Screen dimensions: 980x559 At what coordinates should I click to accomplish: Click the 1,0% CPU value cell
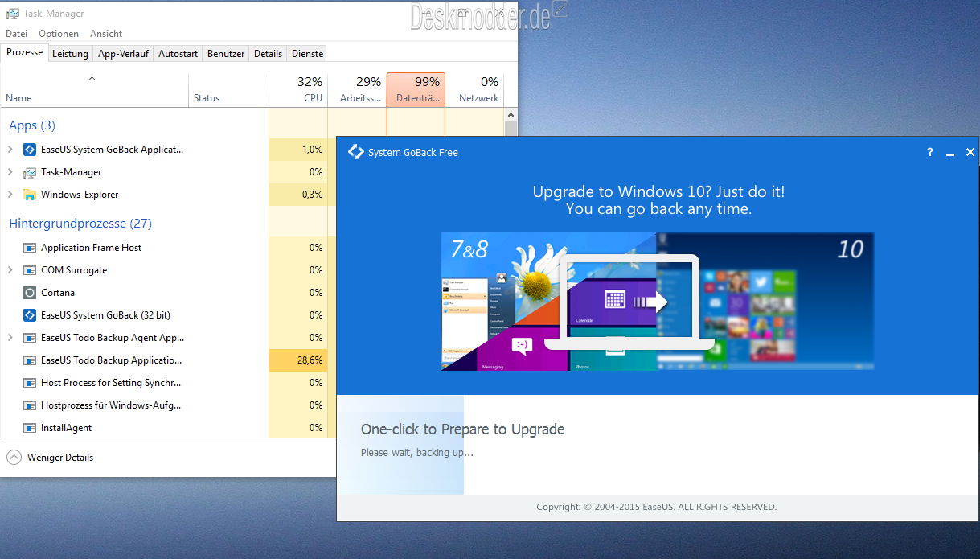pos(297,150)
